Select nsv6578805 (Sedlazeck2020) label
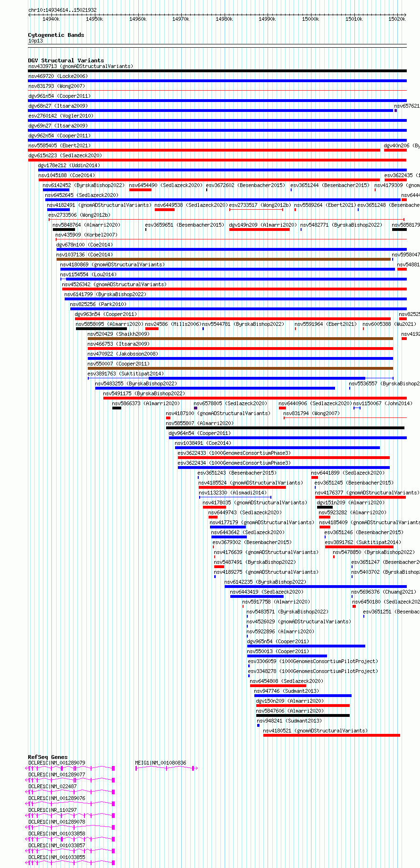This screenshot has width=420, height=868. (230, 403)
